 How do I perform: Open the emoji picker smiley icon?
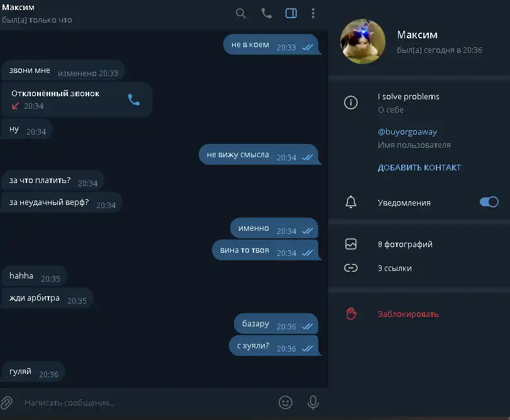(285, 402)
